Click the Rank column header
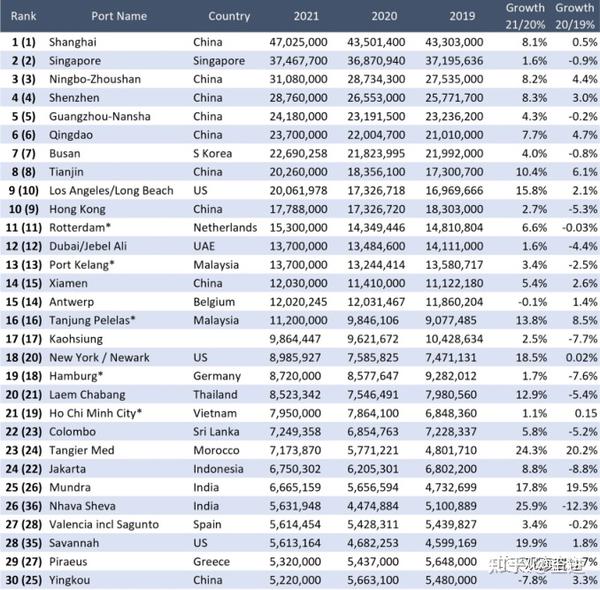The width and height of the screenshot is (600, 590). point(23,16)
